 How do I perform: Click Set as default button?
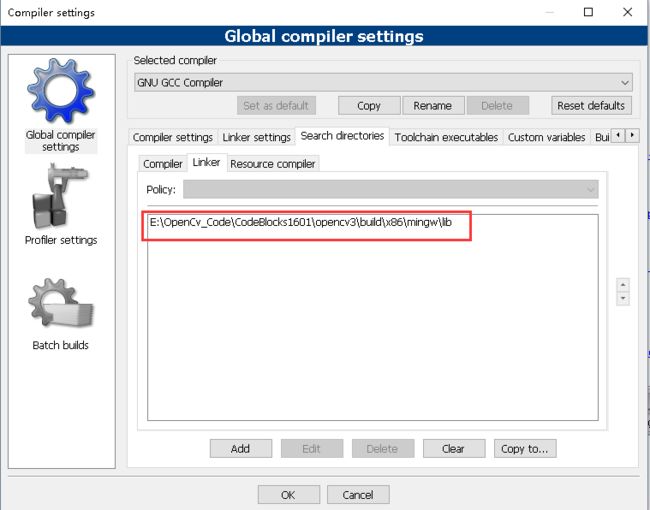(276, 106)
